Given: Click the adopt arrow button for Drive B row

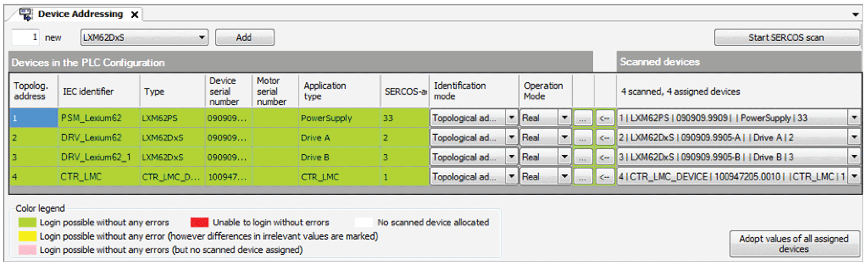Looking at the screenshot, I should coord(605,157).
